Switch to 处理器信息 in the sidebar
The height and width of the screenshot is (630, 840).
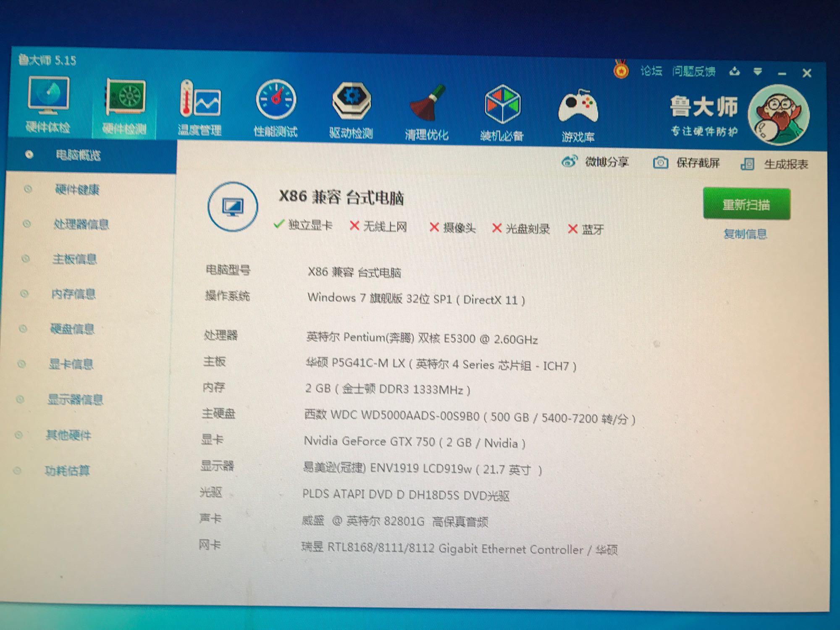tap(81, 224)
